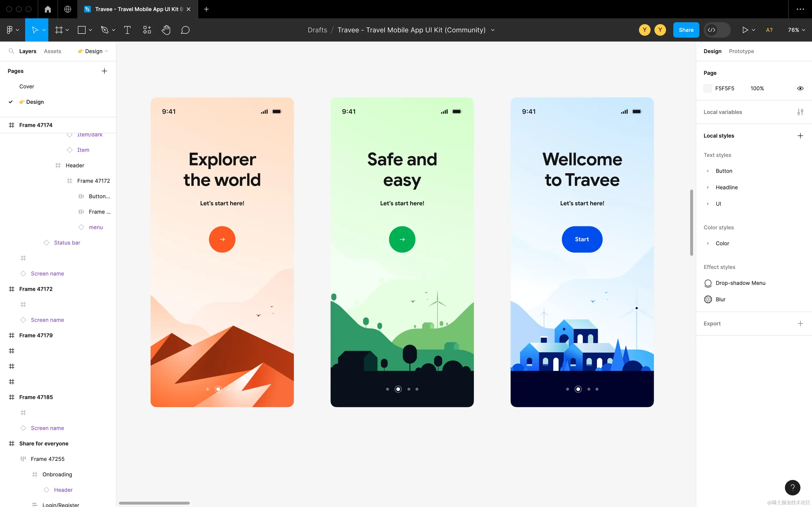Switch to the Cover page
Screen dimensions: 812x507
coord(27,86)
